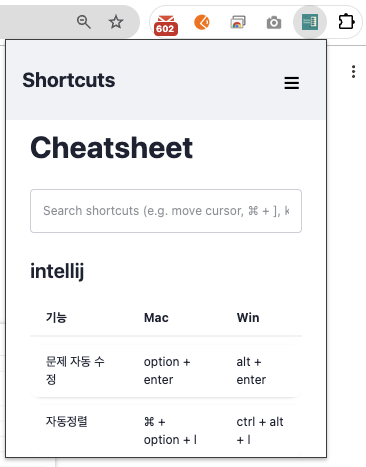This screenshot has width=366, height=467.
Task: Open the browser Extensions puzzle icon
Action: [346, 22]
